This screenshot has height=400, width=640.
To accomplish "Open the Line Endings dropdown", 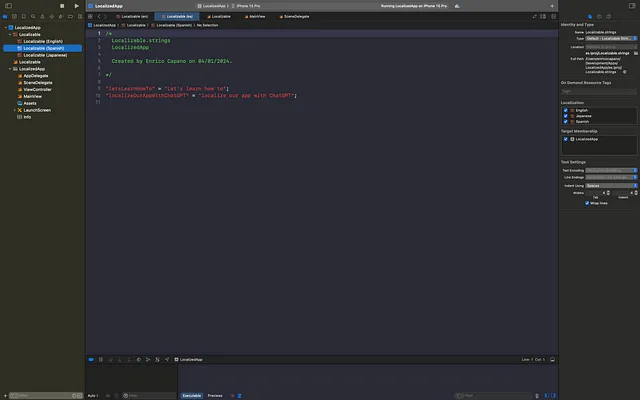I will 611,178.
